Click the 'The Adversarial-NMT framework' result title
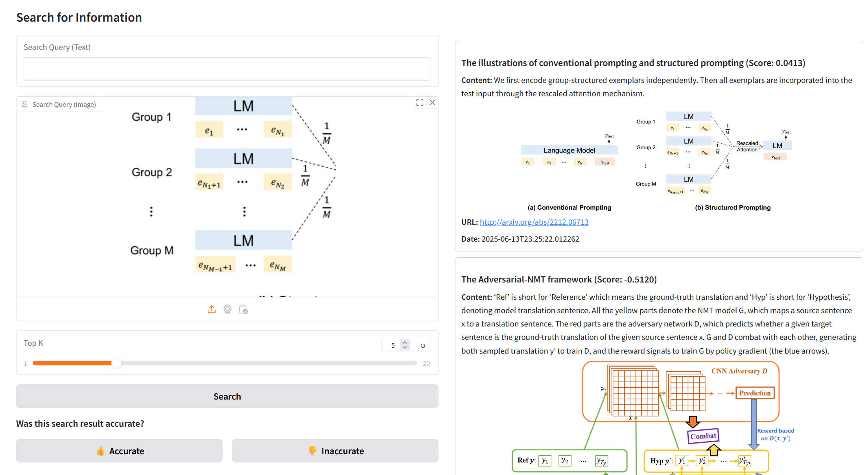Viewport: 868px width, 475px height. tap(559, 279)
